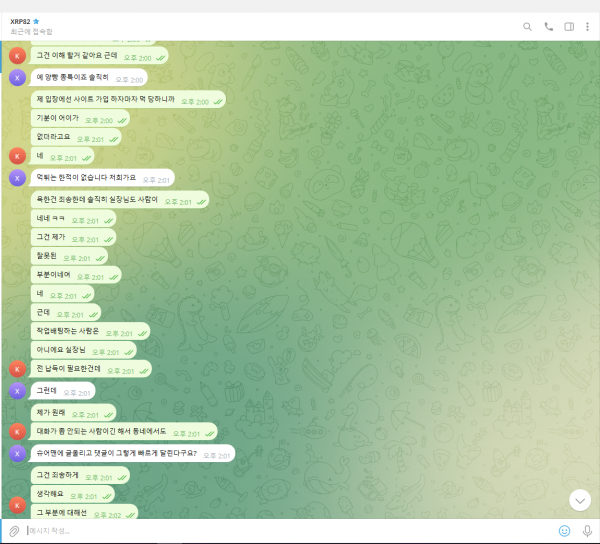Jump to bottom with down-arrow button
The height and width of the screenshot is (544, 600).
point(580,499)
